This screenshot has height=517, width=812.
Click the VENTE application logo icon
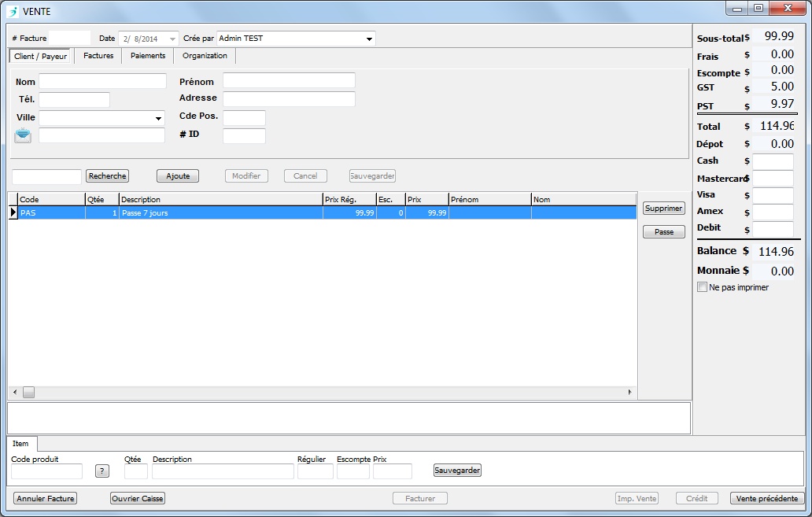pyautogui.click(x=12, y=11)
